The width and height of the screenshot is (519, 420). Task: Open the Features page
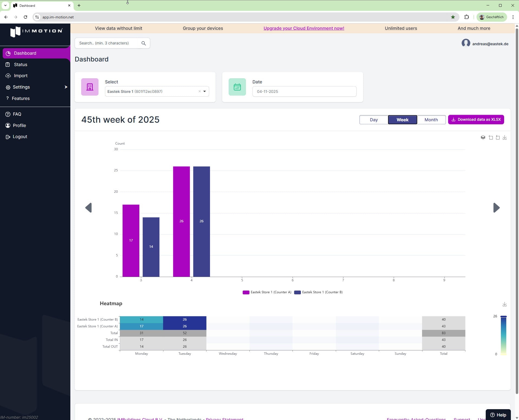[x=21, y=98]
